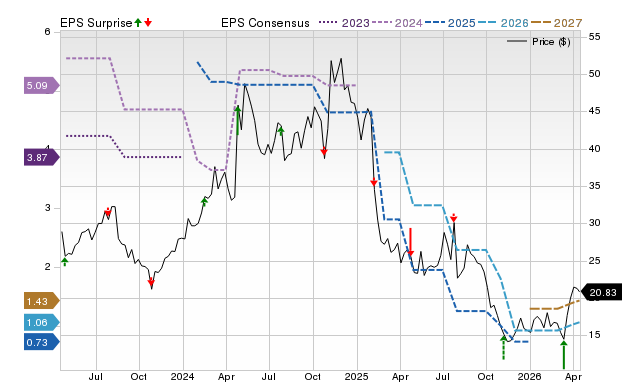This screenshot has height=382, width=640.
Task: Click the EPS Surprise legend label
Action: pos(96,23)
